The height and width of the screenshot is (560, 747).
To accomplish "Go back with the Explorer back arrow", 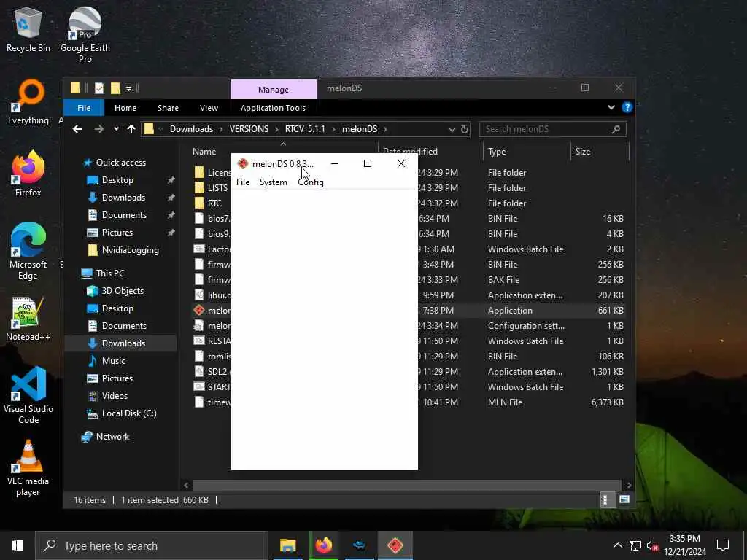I will click(x=77, y=129).
